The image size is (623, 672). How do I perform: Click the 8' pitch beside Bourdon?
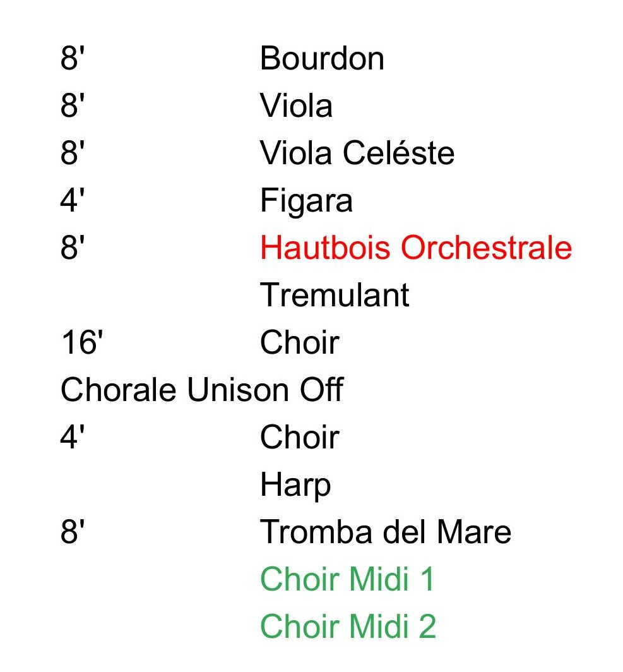click(73, 59)
